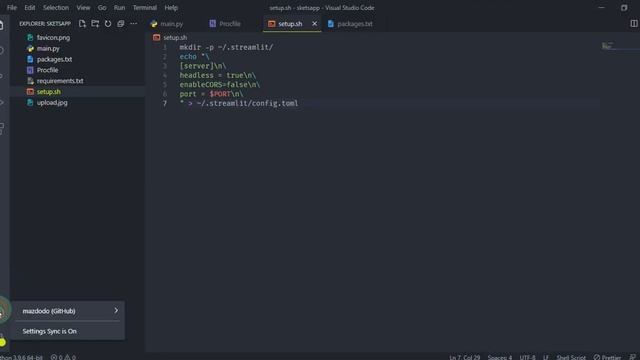Open the File menu
Image resolution: width=640 pixels, height=360 pixels.
(12, 8)
